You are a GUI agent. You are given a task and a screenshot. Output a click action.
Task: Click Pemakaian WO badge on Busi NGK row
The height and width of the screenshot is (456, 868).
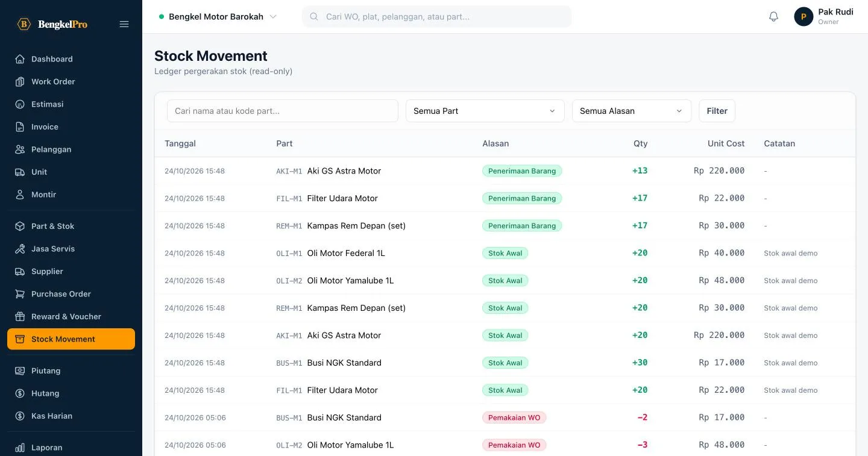(514, 417)
